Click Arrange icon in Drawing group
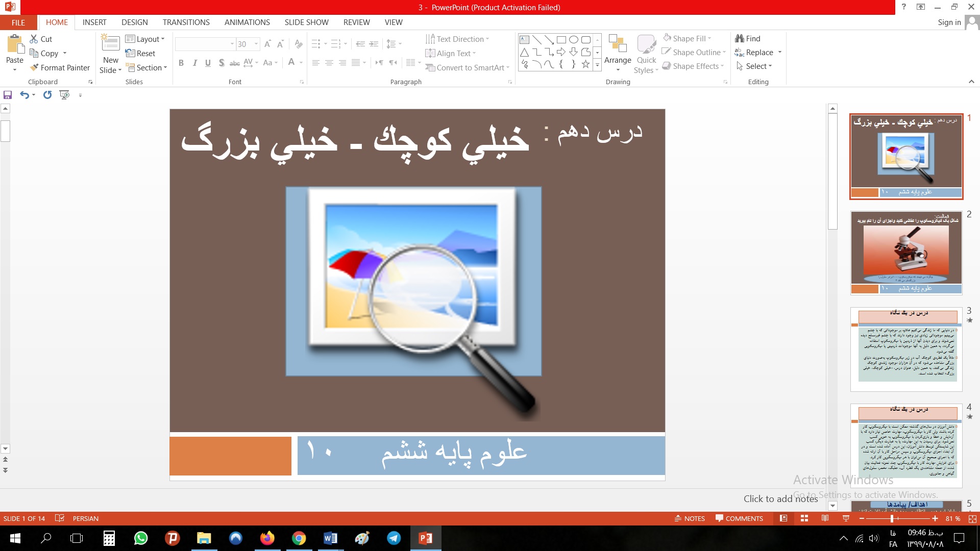The height and width of the screenshot is (551, 980). pos(618,45)
